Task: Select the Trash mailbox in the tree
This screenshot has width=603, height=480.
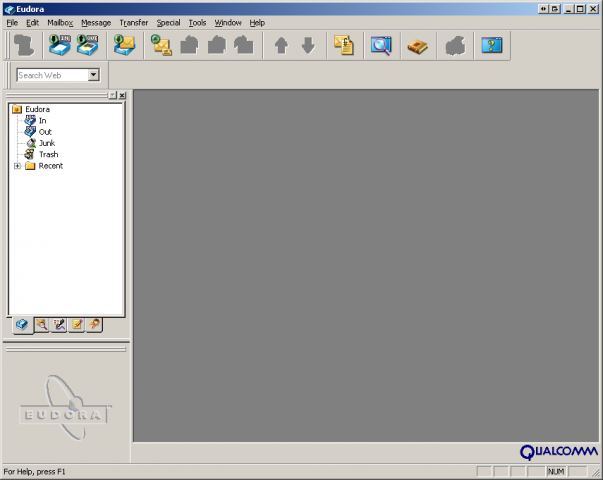Action: click(x=48, y=154)
